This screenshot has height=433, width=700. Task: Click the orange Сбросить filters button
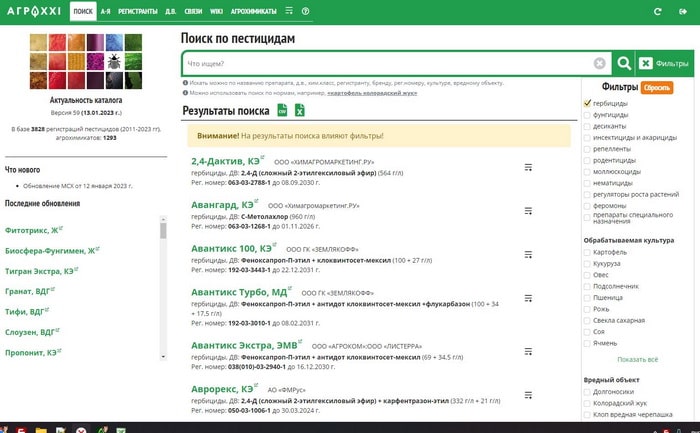pyautogui.click(x=657, y=87)
